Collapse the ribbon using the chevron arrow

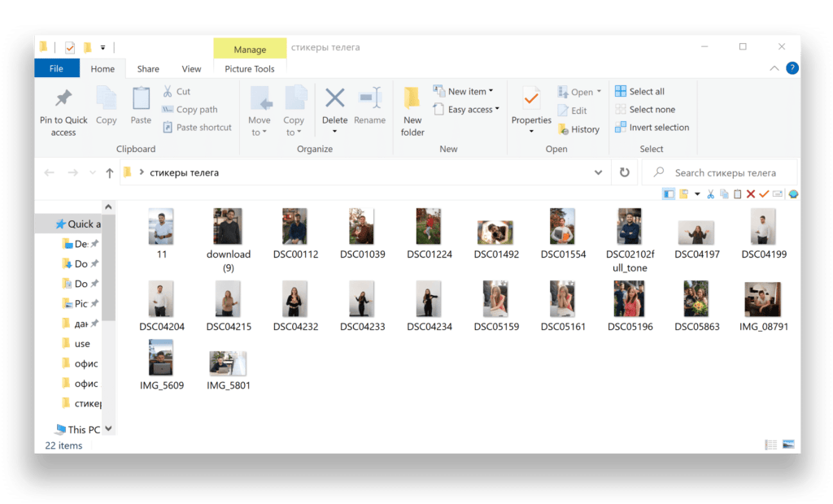[775, 69]
